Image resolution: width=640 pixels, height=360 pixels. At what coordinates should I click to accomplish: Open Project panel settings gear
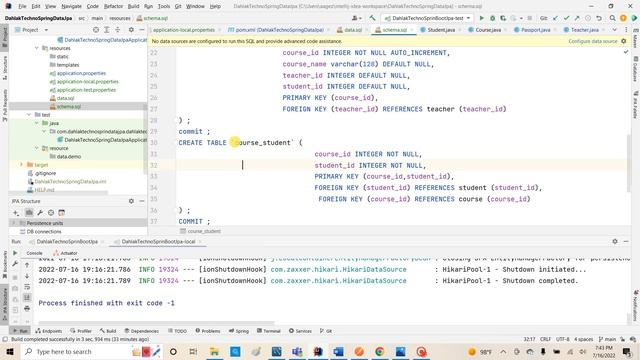[131, 30]
